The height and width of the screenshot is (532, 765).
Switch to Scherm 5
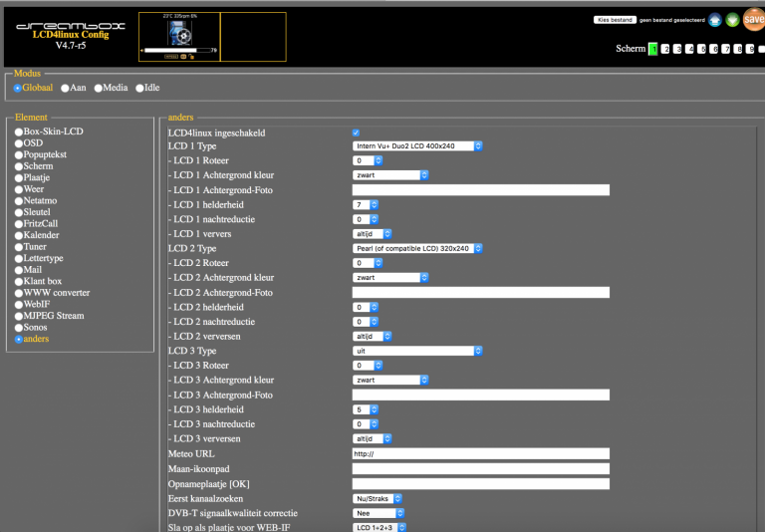702,48
